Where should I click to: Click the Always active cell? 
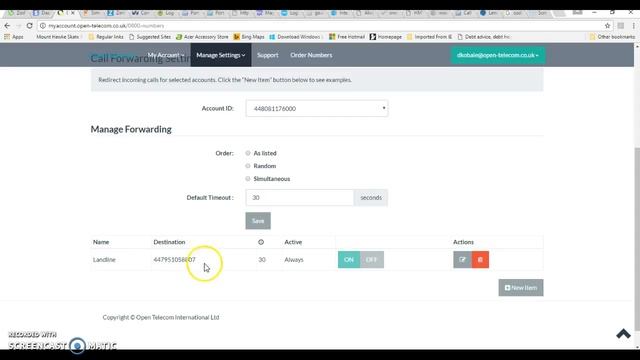pyautogui.click(x=294, y=260)
